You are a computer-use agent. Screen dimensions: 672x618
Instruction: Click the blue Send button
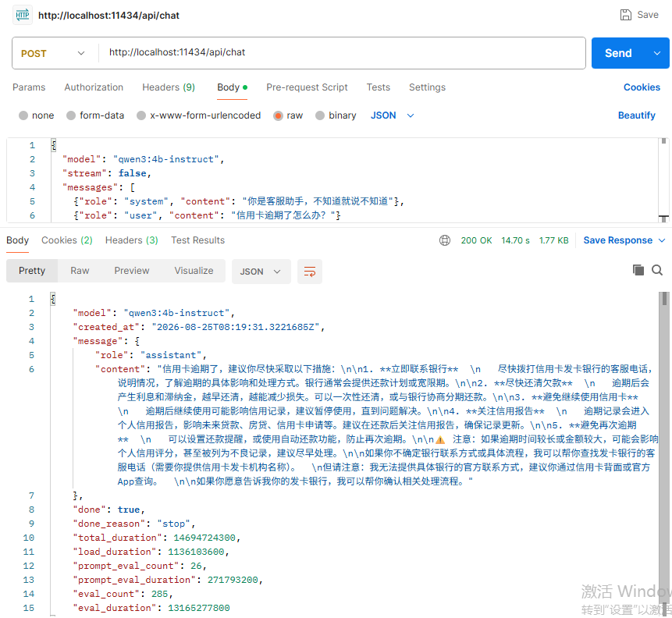[x=618, y=53]
